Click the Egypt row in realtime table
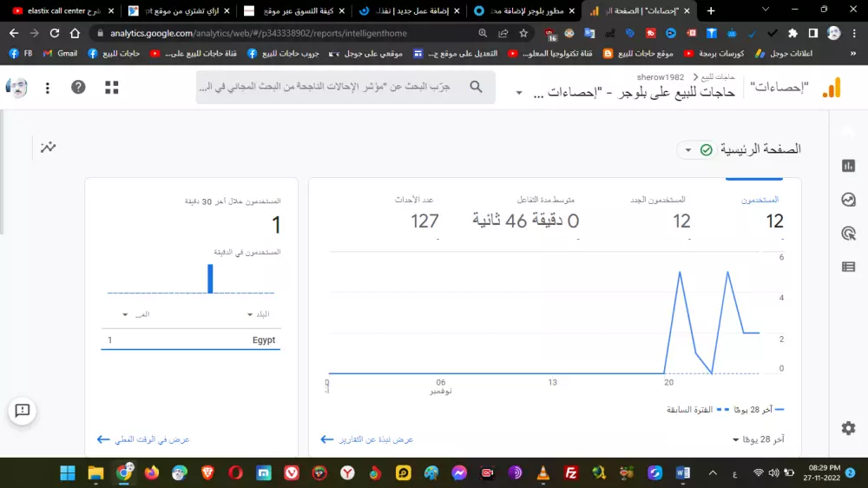The width and height of the screenshot is (868, 488). [x=190, y=340]
